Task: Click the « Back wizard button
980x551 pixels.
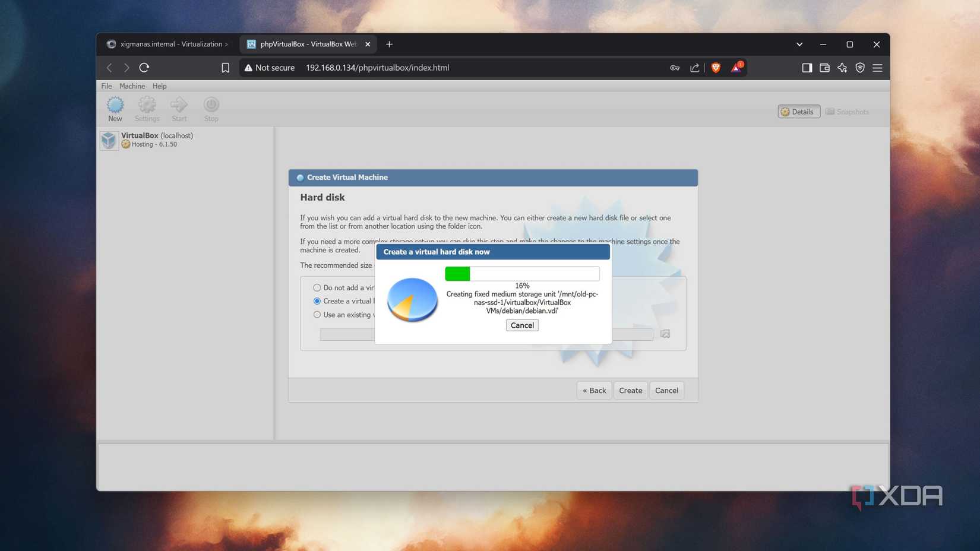Action: coord(594,390)
